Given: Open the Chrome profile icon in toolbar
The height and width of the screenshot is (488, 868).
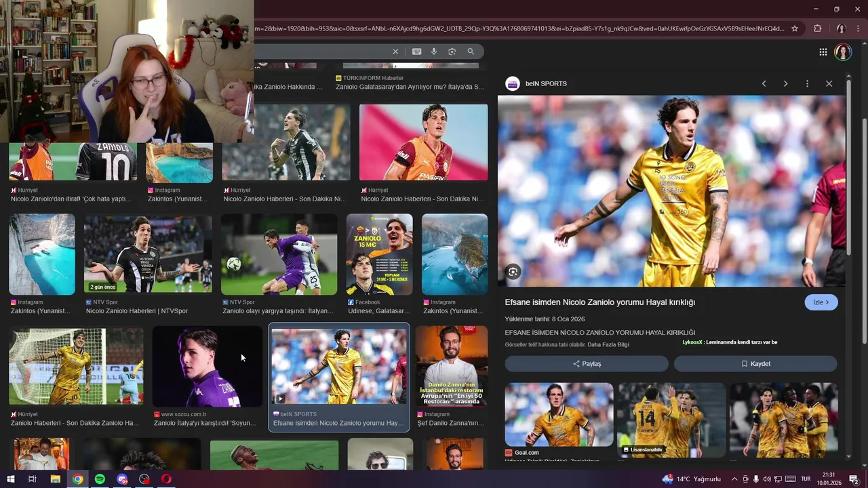Looking at the screenshot, I should 841,28.
